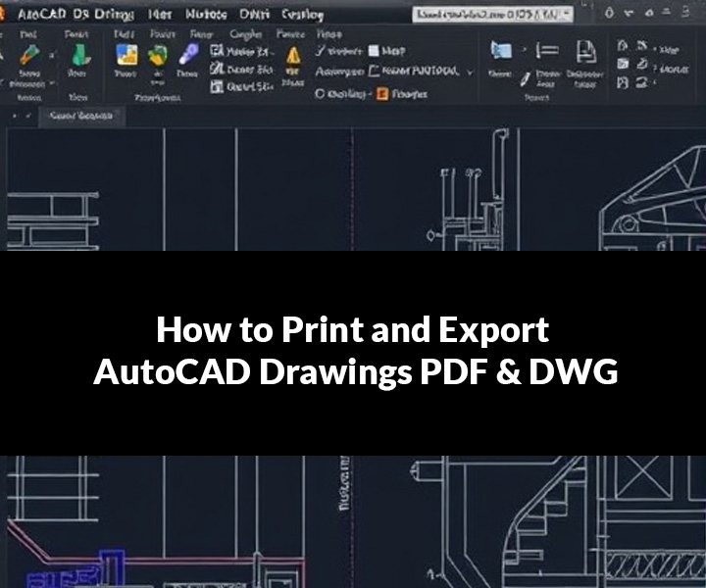Open the 'Crsting' menu in the title bar
This screenshot has height=588, width=706.
click(303, 16)
